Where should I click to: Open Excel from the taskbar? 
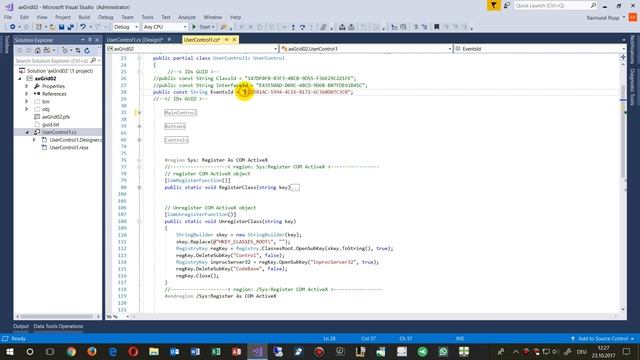[x=216, y=351]
